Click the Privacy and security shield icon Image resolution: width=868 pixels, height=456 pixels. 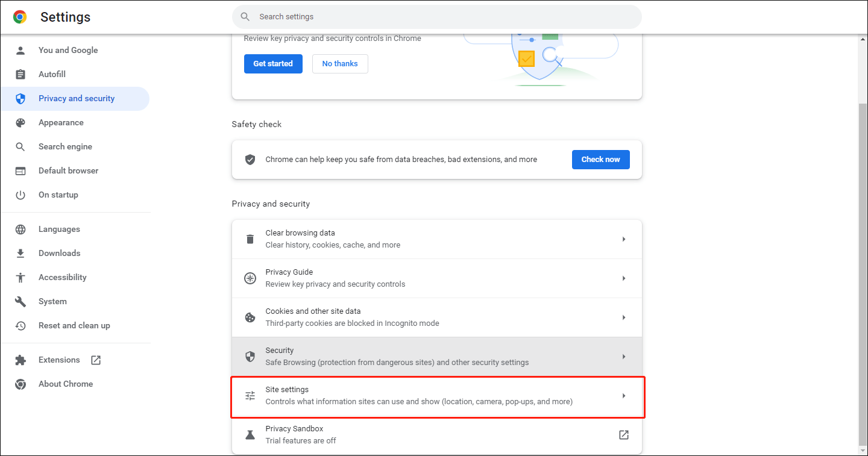click(20, 98)
